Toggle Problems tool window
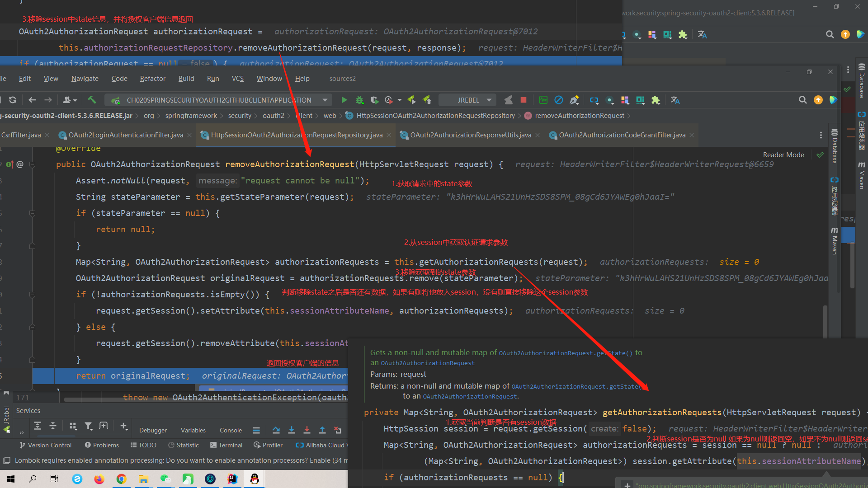Screen dimensions: 868x488 102,445
